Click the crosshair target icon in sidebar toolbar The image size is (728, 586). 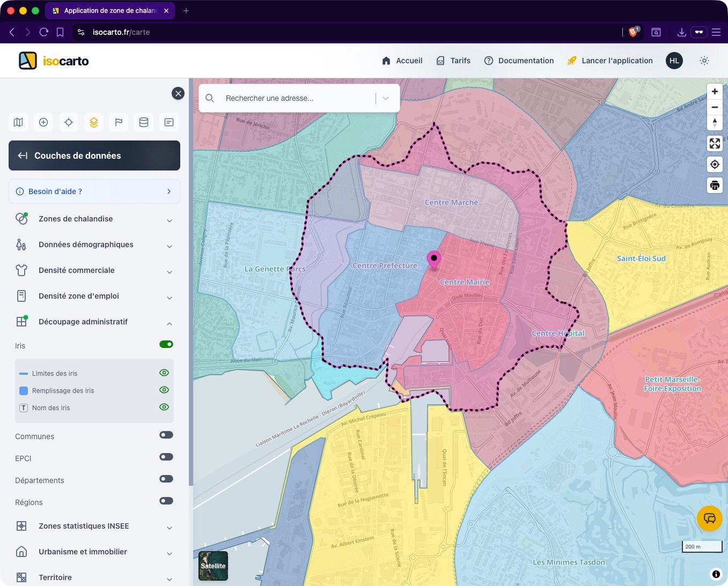(69, 122)
